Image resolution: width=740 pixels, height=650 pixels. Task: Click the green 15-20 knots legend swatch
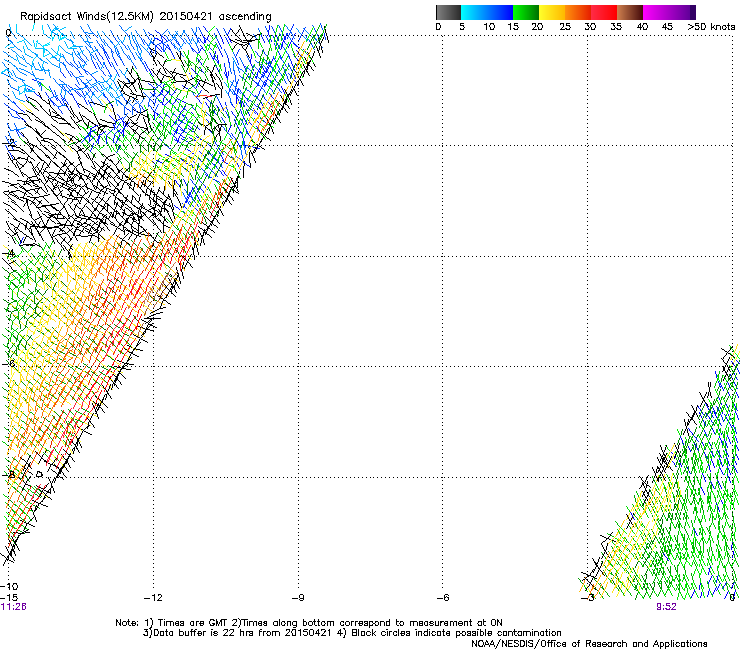pyautogui.click(x=526, y=12)
